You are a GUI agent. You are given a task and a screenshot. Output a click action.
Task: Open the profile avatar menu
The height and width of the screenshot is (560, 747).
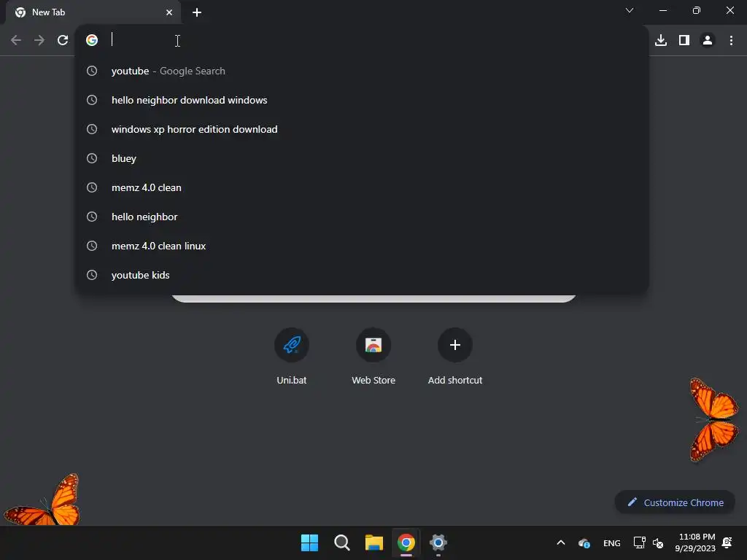coord(708,40)
